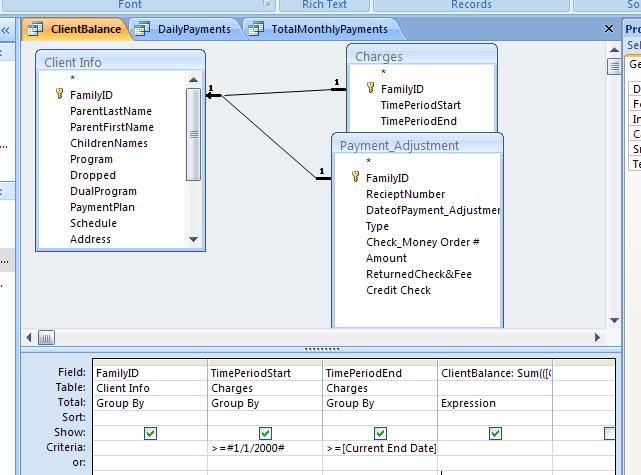Click the Client Info table title bar
The image size is (641, 475).
pos(120,62)
